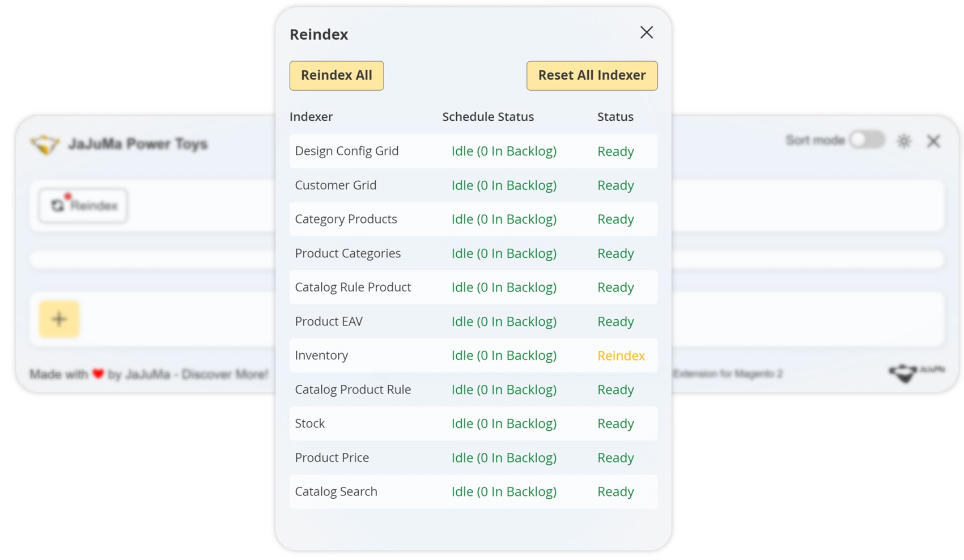Click the yellow plus add button

(59, 319)
